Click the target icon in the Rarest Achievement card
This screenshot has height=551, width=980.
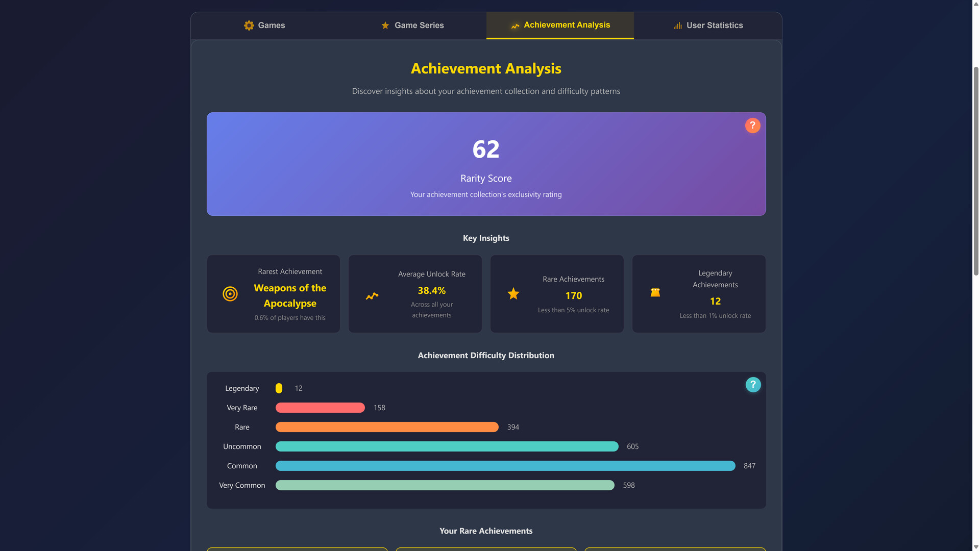pos(230,294)
